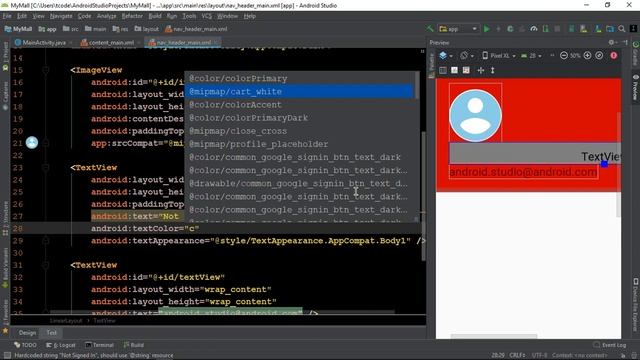
Task: Click the vertical resize icon in preview toolbar
Action: (493, 70)
